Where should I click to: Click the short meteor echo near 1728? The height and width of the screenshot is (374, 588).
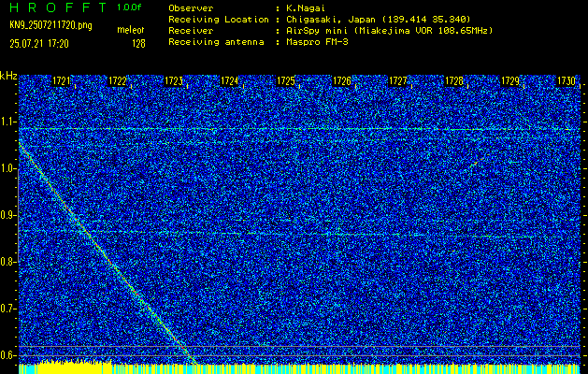click(x=476, y=163)
